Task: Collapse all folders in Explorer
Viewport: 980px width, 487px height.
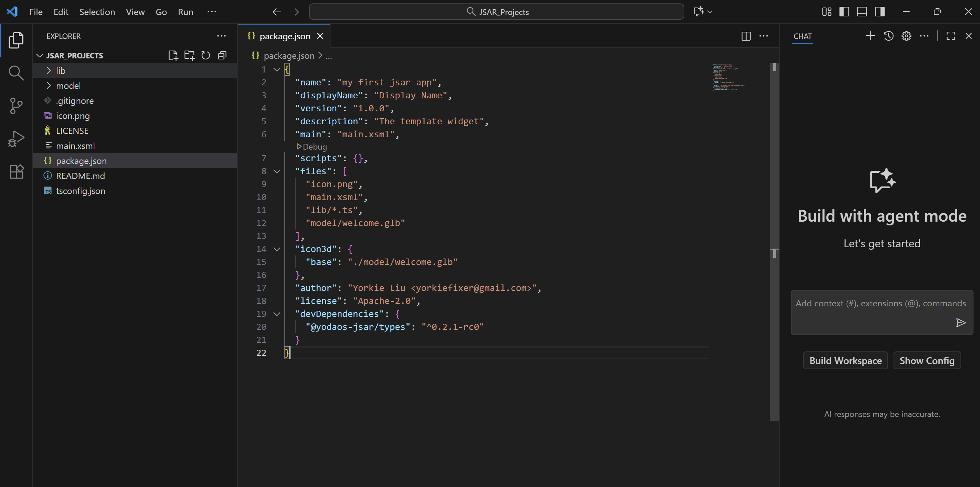Action: point(222,56)
